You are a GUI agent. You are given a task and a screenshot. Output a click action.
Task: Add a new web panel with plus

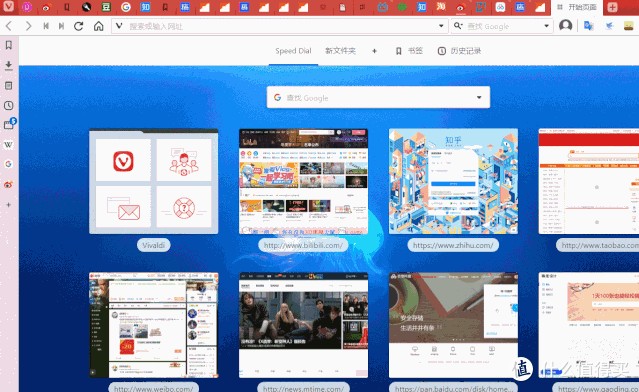click(9, 205)
